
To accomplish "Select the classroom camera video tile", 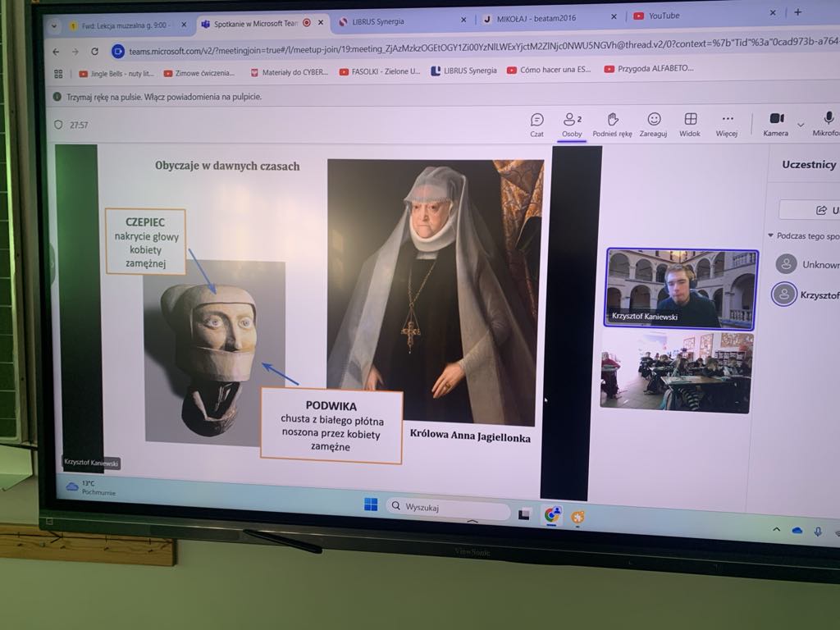I will [x=676, y=372].
